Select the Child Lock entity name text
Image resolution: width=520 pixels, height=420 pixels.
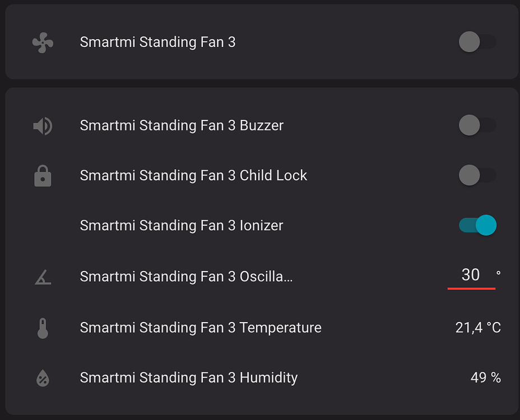[193, 175]
